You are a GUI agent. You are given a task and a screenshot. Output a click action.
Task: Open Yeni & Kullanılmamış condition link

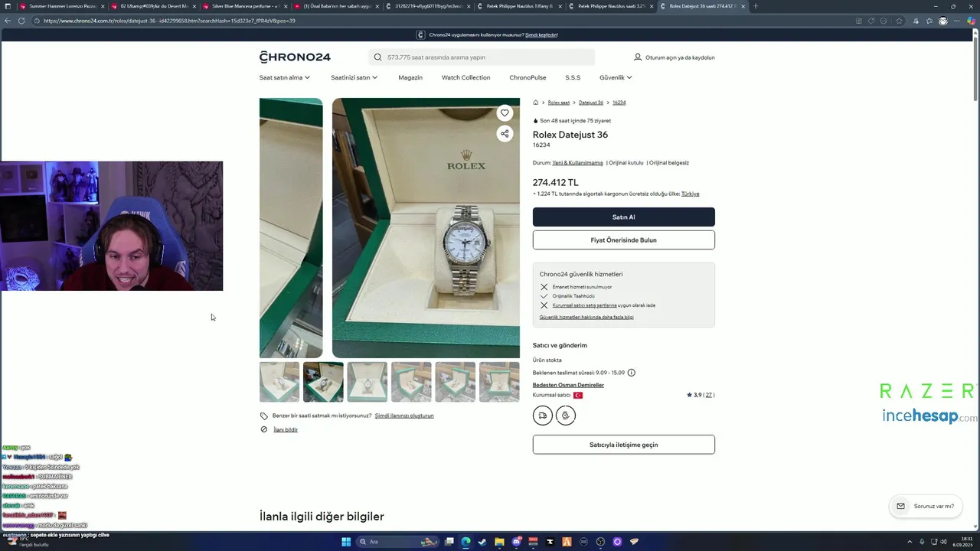coord(577,163)
